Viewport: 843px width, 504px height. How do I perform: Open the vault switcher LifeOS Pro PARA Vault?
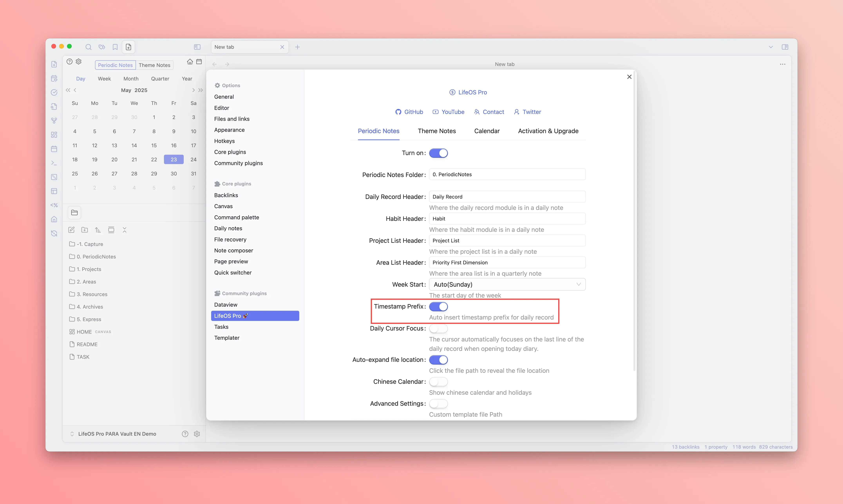[117, 434]
